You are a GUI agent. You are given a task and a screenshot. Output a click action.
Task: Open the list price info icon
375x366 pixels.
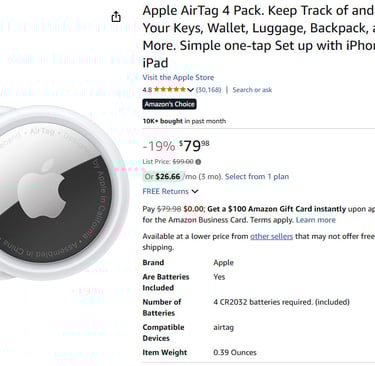pyautogui.click(x=198, y=162)
